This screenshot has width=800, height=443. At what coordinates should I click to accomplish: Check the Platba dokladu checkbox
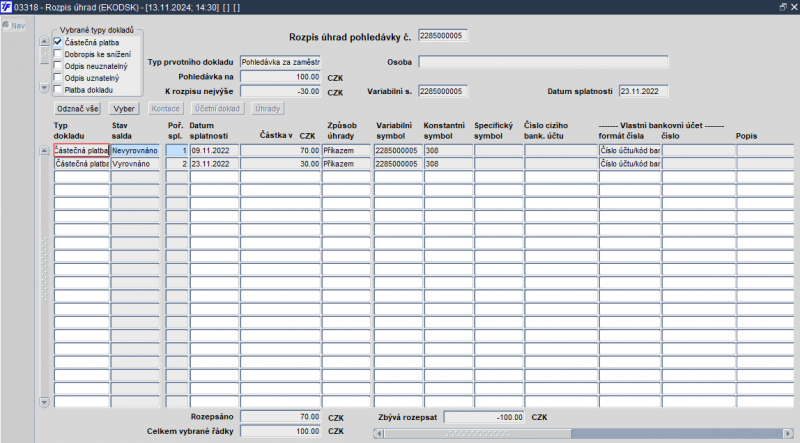[x=58, y=90]
